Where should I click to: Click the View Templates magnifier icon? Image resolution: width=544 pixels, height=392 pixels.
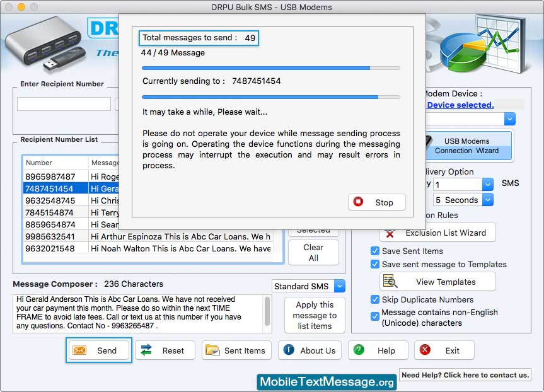point(390,281)
